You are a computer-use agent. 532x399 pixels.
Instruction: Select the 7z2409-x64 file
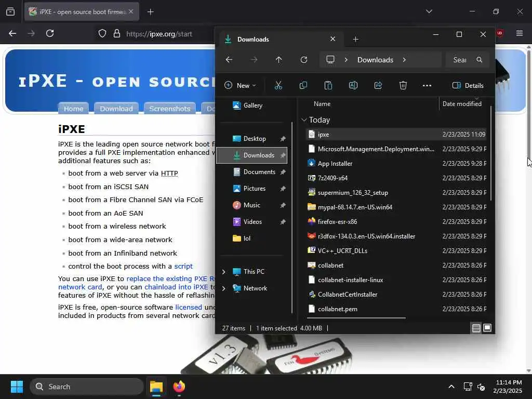pyautogui.click(x=396, y=178)
